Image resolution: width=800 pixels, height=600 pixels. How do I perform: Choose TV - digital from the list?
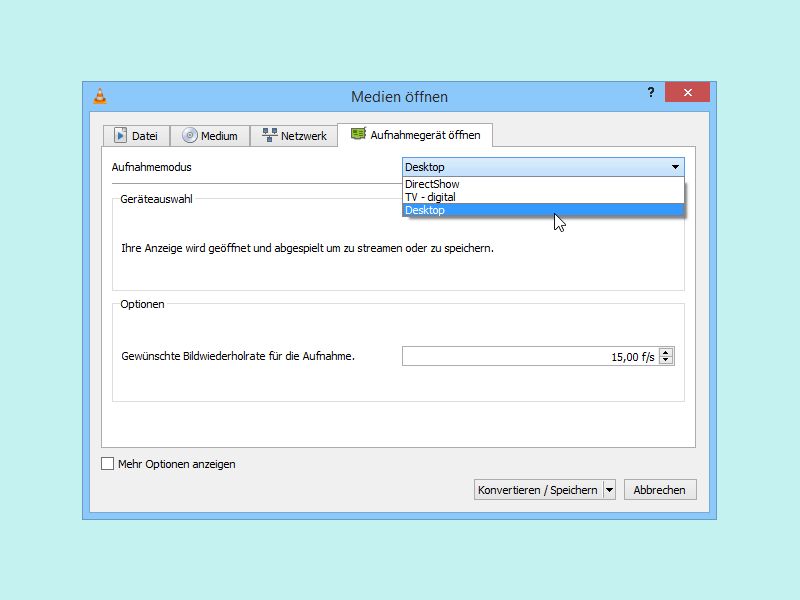coord(543,197)
